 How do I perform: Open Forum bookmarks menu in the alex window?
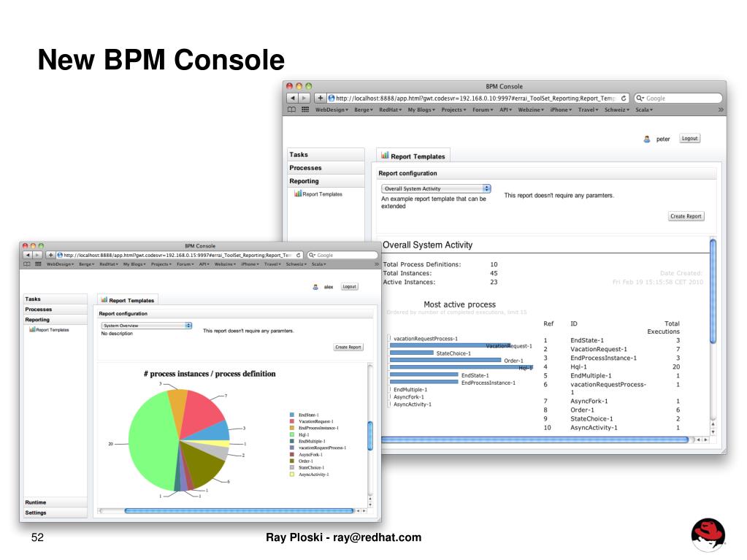click(185, 264)
